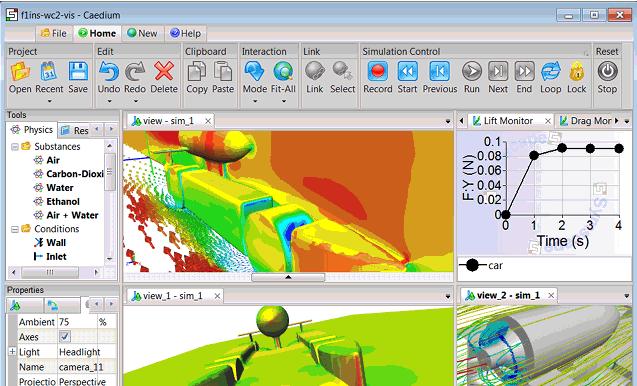Image resolution: width=637 pixels, height=386 pixels.
Task: Select Ethanol in the substances tree
Action: (63, 202)
